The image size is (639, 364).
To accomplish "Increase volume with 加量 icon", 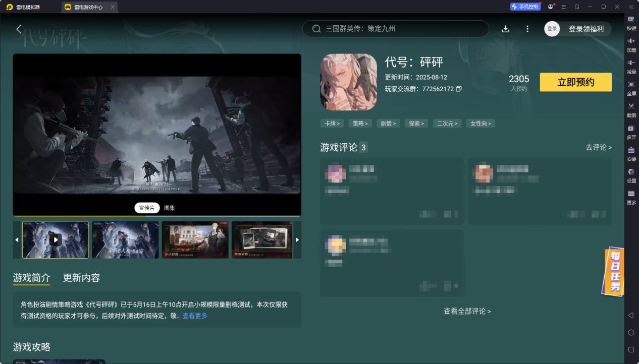I will click(x=631, y=44).
